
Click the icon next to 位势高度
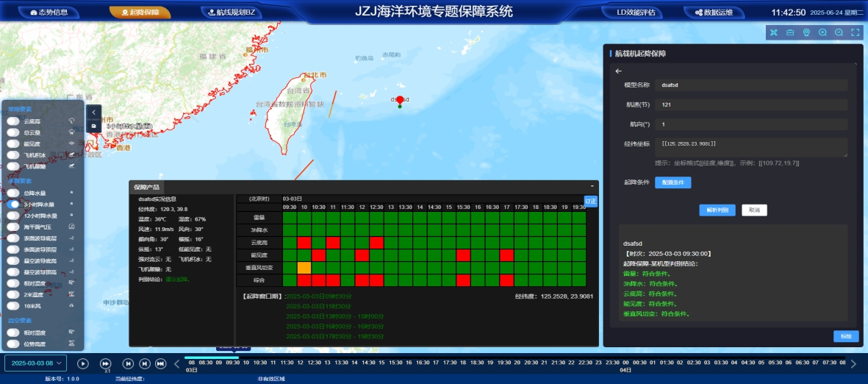[x=71, y=344]
